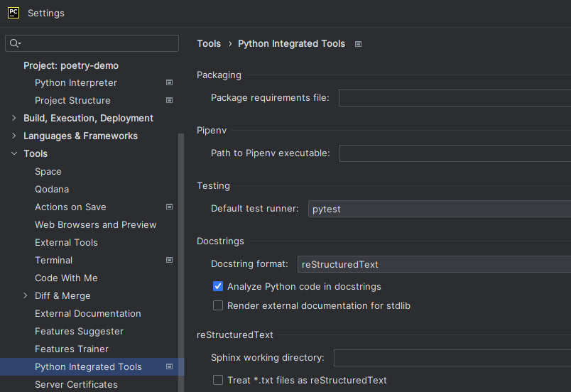Expand the Languages & Frameworks section

coord(14,136)
